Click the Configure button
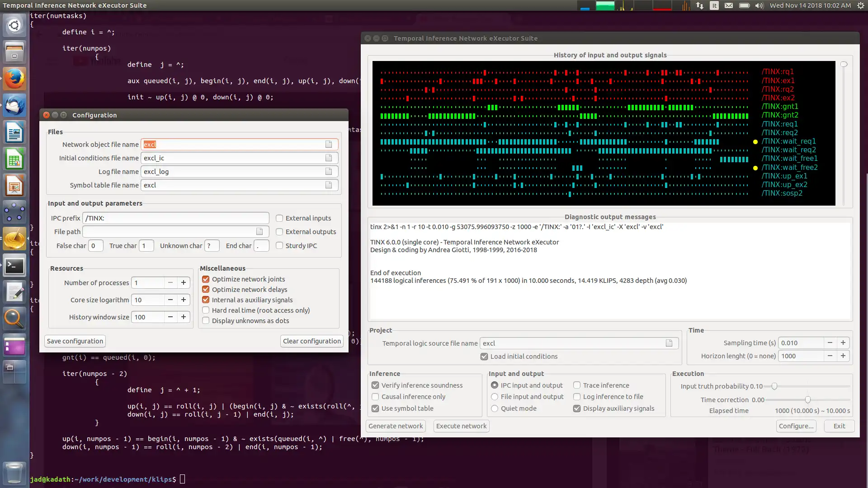Screen dimensions: 868x488 tap(796, 426)
